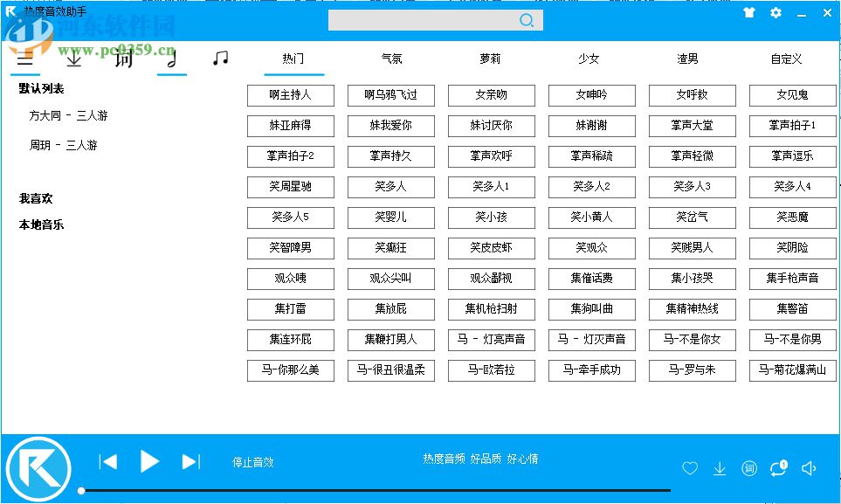Expand the 默认列表 playlist

click(x=41, y=88)
